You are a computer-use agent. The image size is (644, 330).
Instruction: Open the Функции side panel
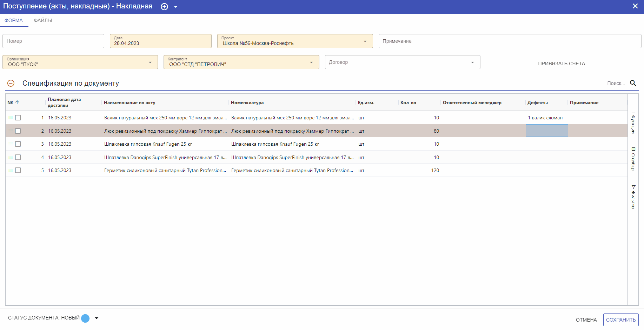click(633, 121)
